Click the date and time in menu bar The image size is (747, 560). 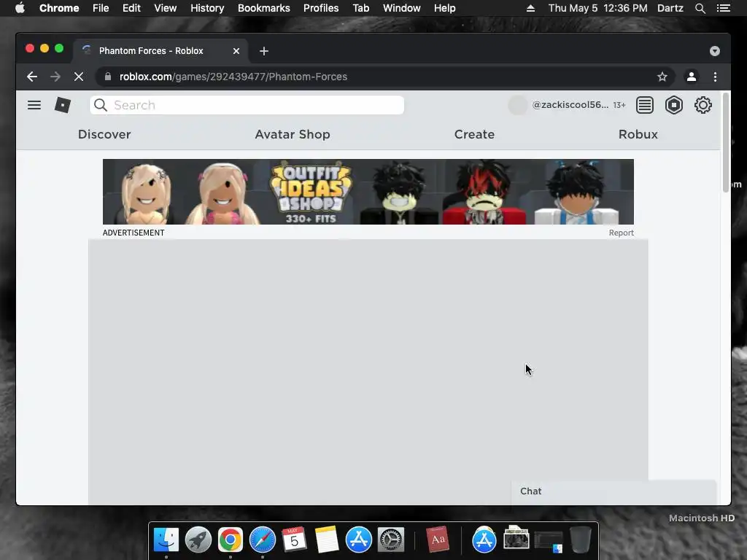[x=598, y=8]
